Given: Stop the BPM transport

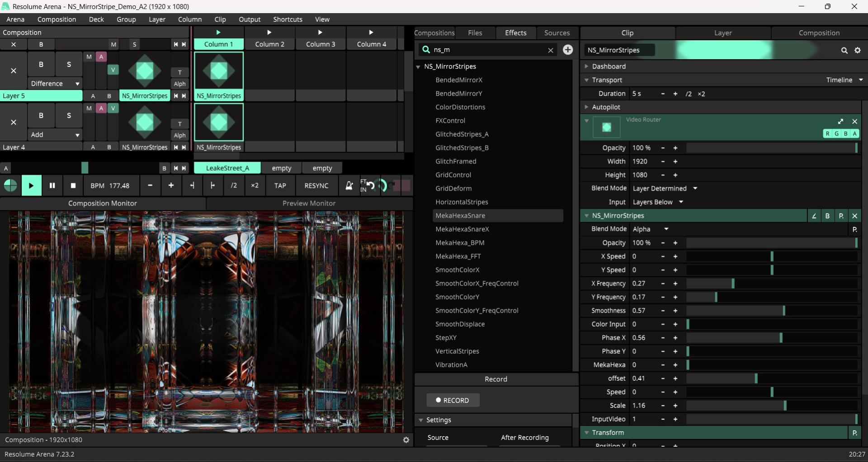Looking at the screenshot, I should coord(73,186).
